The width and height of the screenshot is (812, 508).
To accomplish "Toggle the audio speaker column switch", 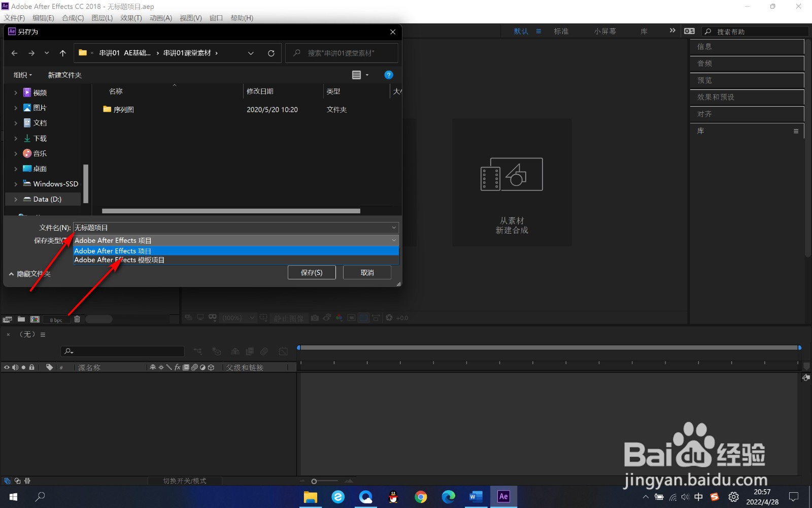I will 15,367.
